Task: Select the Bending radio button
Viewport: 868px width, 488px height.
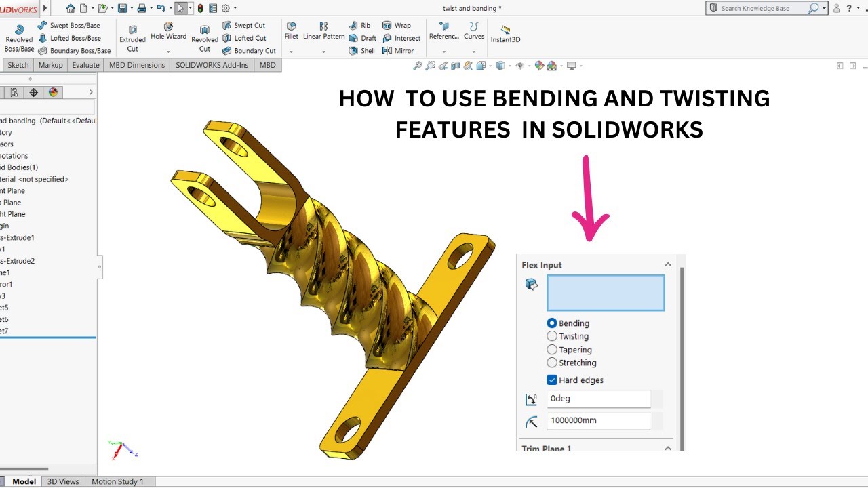Action: click(x=552, y=323)
